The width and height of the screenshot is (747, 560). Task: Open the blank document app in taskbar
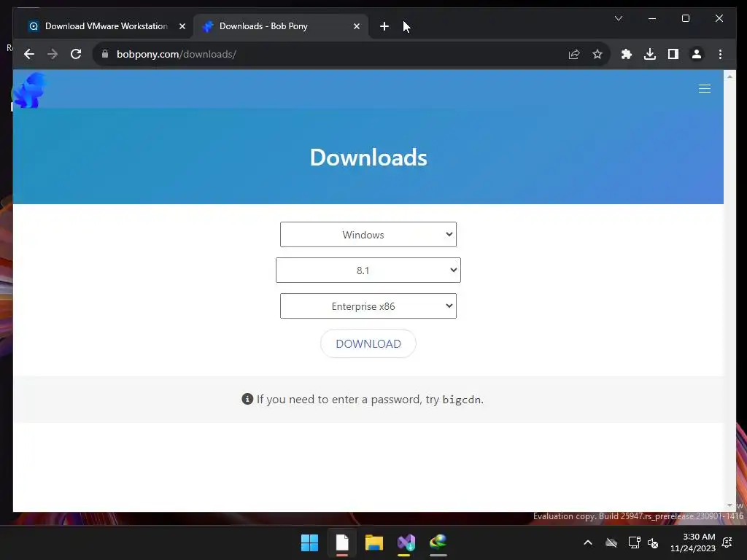pyautogui.click(x=342, y=542)
